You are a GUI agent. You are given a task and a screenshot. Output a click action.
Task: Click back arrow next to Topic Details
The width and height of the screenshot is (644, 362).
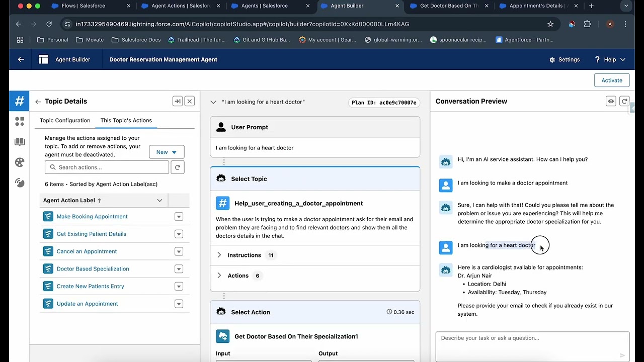pyautogui.click(x=38, y=102)
